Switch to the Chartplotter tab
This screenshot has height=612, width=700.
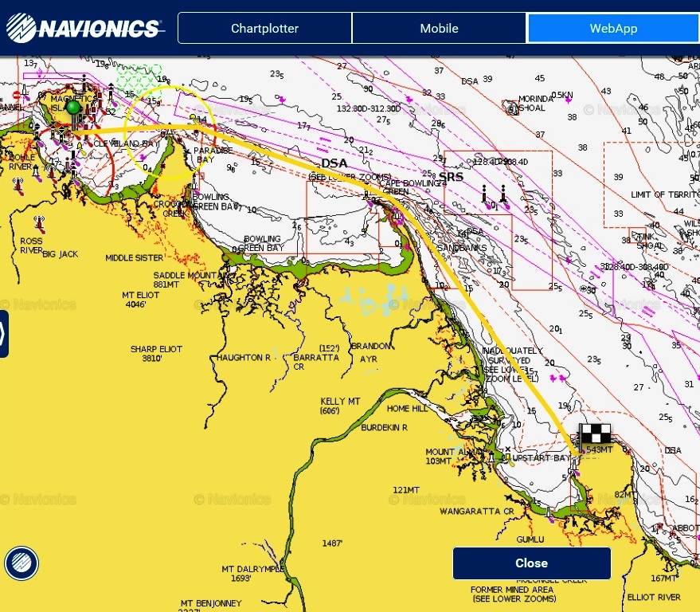coord(264,27)
